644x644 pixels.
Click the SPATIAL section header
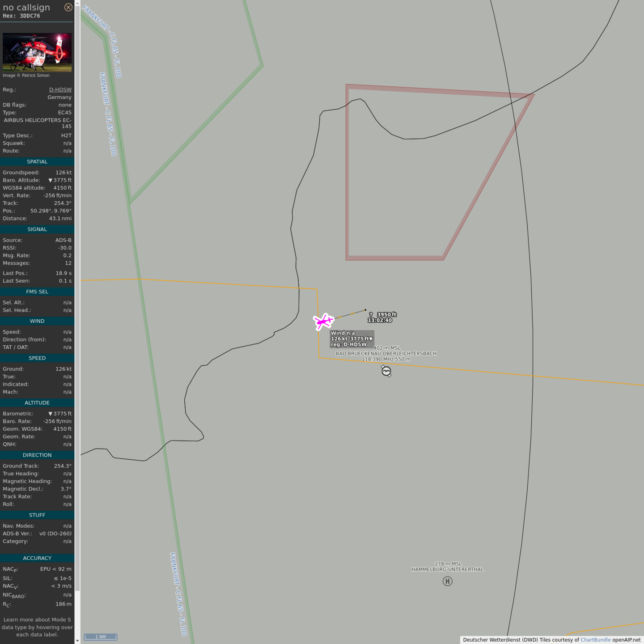[x=37, y=161]
